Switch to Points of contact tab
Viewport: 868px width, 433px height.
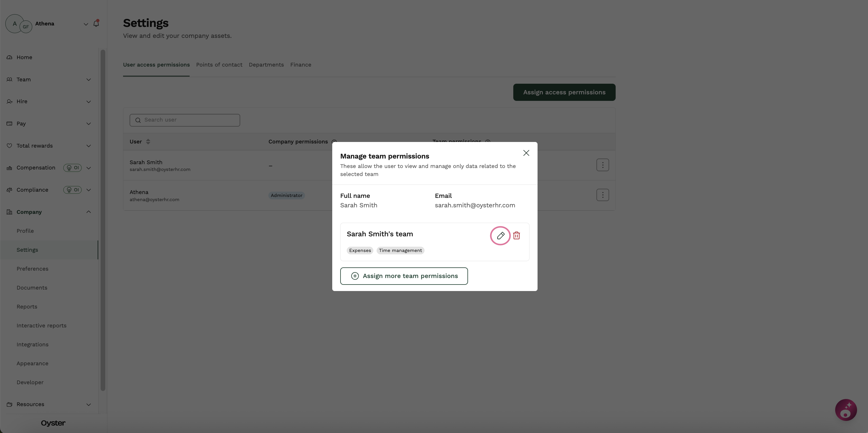[219, 65]
